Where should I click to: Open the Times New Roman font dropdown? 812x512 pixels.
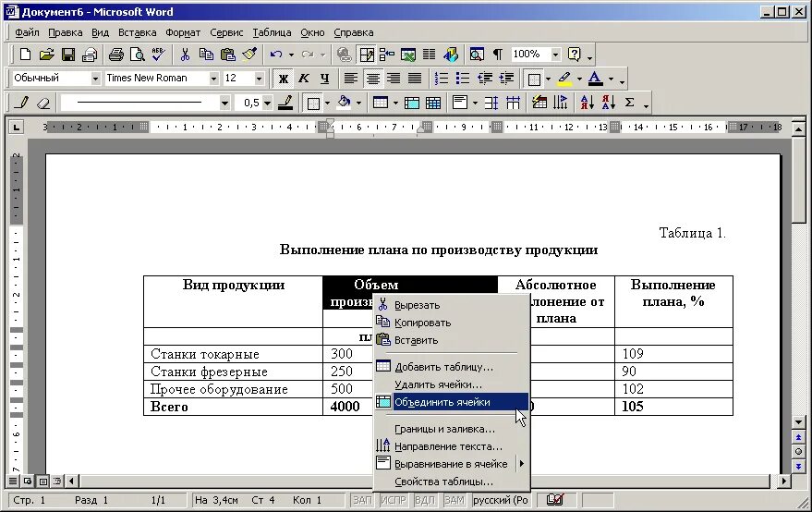tap(214, 79)
